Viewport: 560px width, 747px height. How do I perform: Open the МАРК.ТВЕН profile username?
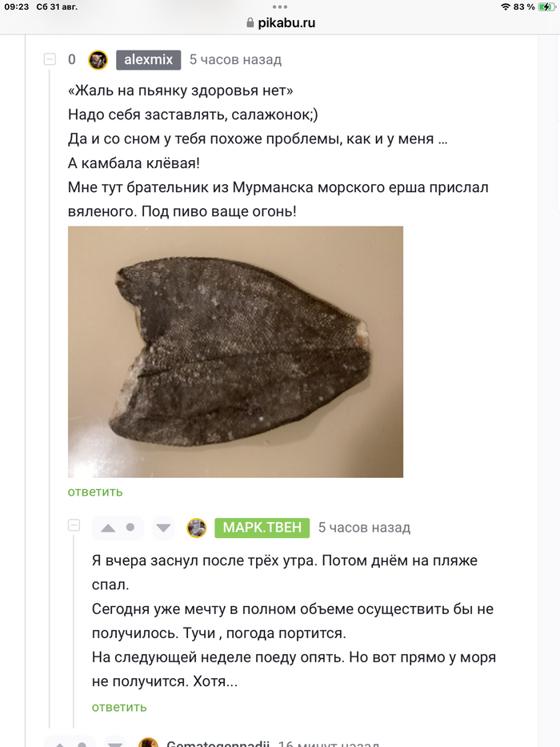coord(262,528)
